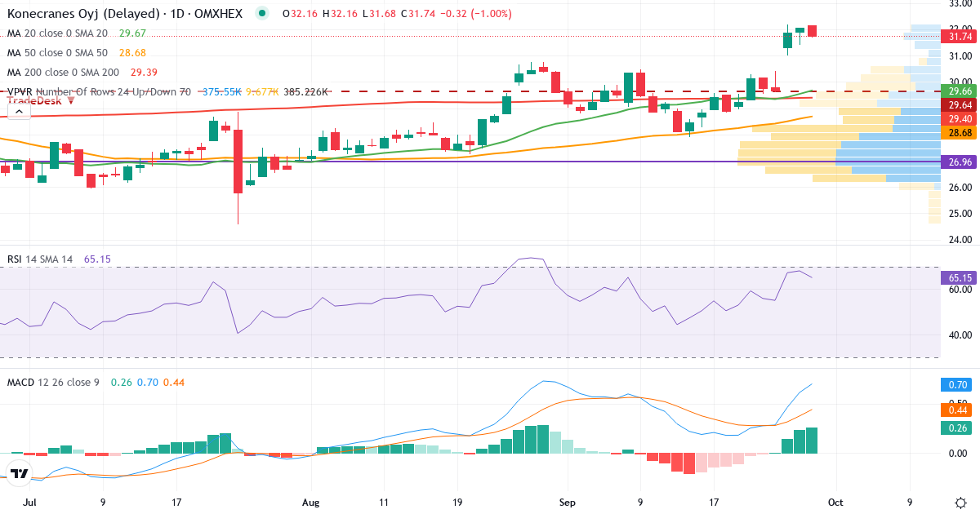Screen dimensions: 980x514
Task: Select the MA 200 close 0 SMA 200 legend
Action: pos(63,72)
